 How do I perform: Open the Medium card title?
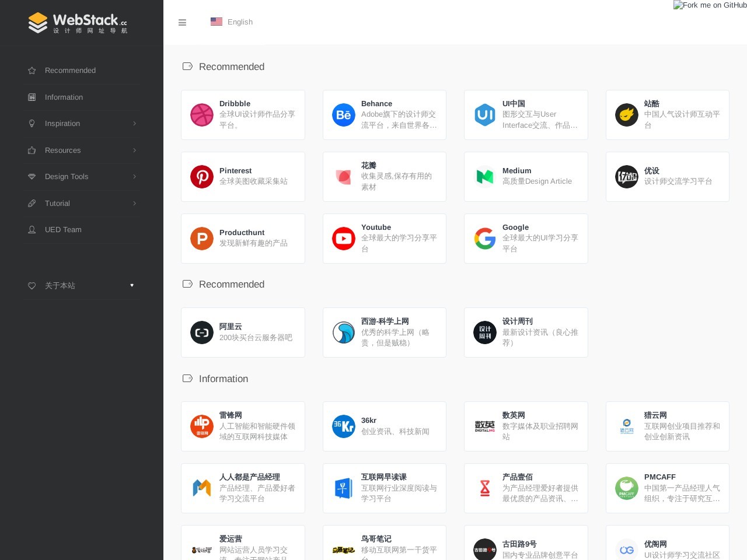click(516, 171)
